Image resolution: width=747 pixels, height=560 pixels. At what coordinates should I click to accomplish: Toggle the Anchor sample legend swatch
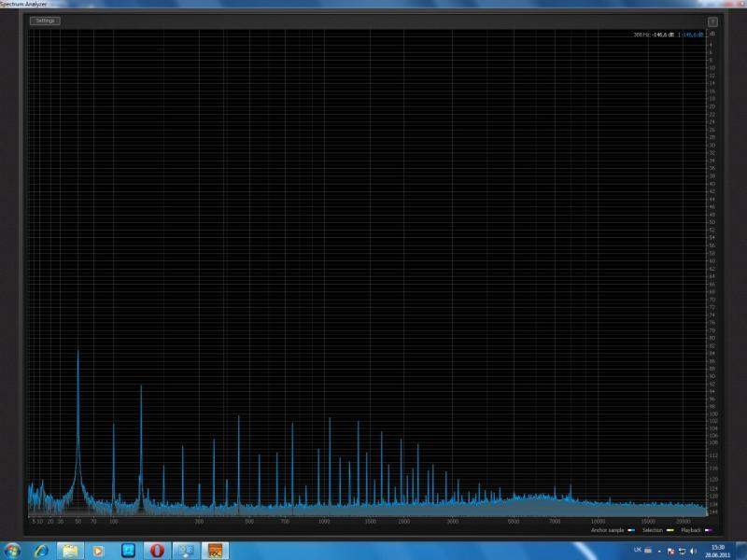click(x=631, y=529)
